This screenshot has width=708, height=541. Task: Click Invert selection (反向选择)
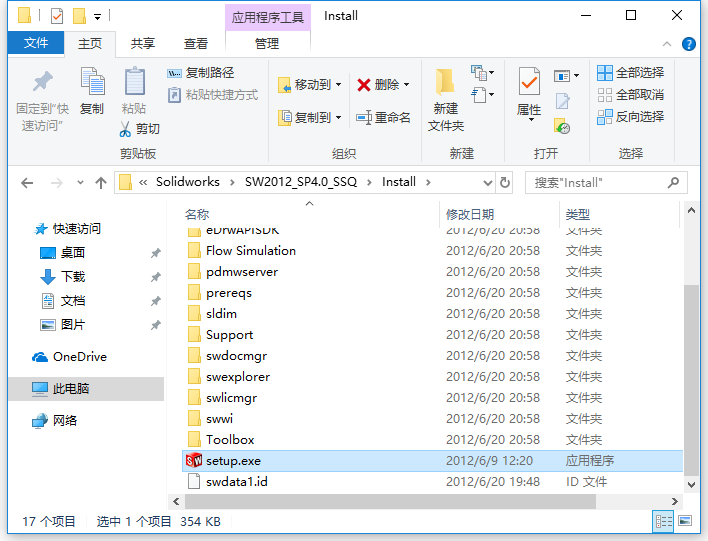click(630, 117)
